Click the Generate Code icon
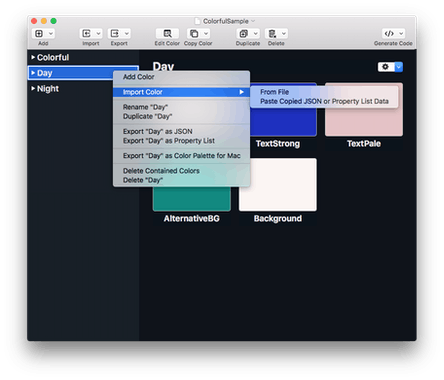Viewport: 444px width, 380px height. click(389, 33)
